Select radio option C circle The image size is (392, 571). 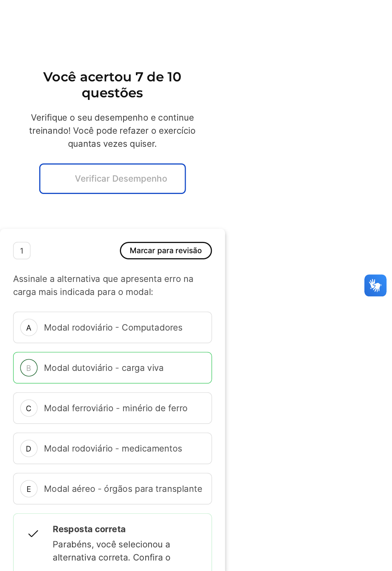pyautogui.click(x=29, y=408)
